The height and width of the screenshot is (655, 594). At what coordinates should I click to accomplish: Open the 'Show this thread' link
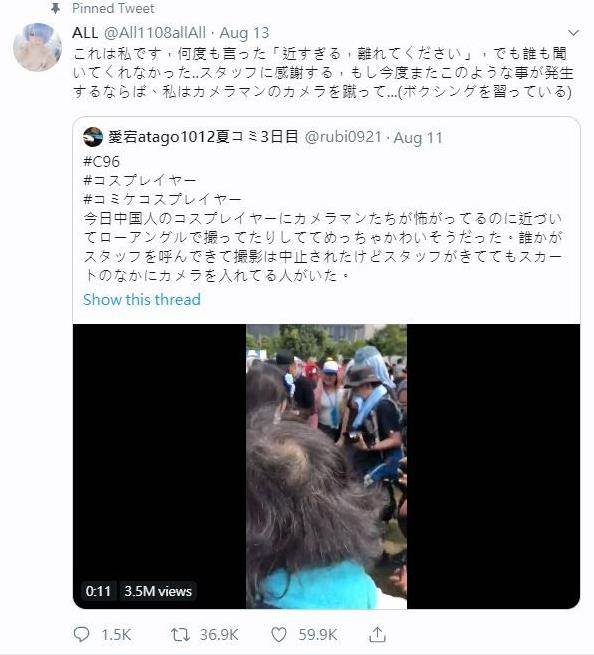[x=142, y=300]
